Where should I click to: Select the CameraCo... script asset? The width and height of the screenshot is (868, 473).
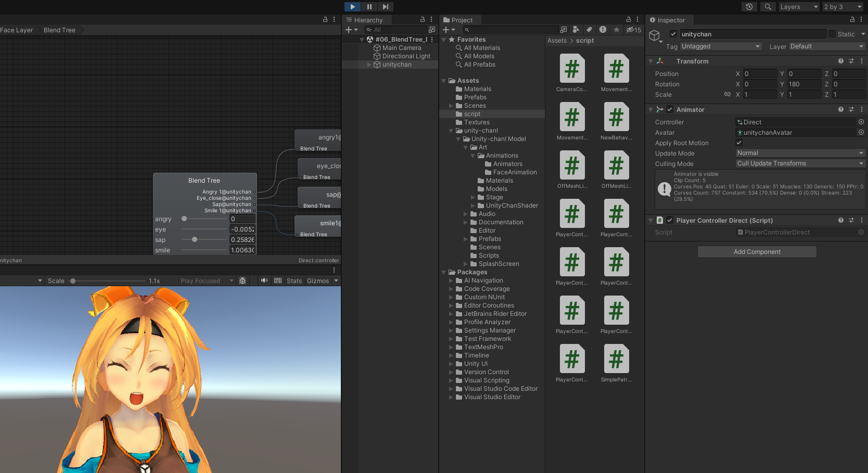tap(572, 74)
